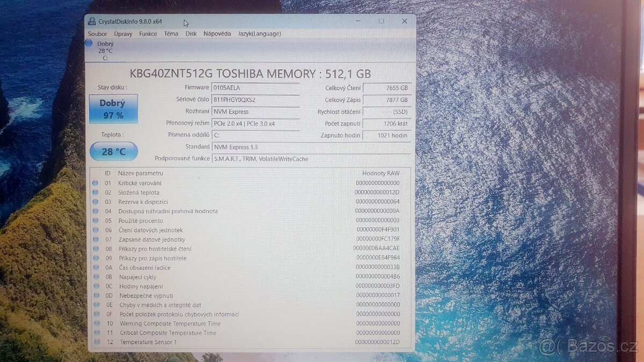Click the Počet zapnutí value 1206 krát

(386, 124)
